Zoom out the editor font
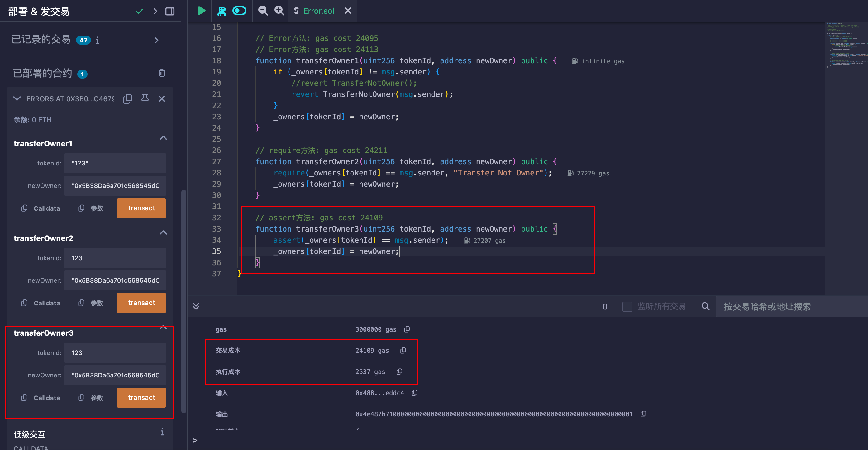The image size is (868, 450). tap(263, 11)
